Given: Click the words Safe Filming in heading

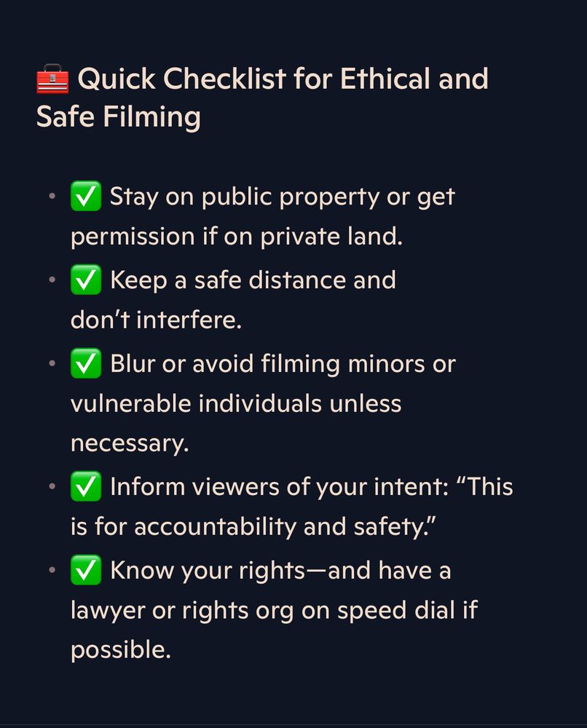Looking at the screenshot, I should [119, 116].
